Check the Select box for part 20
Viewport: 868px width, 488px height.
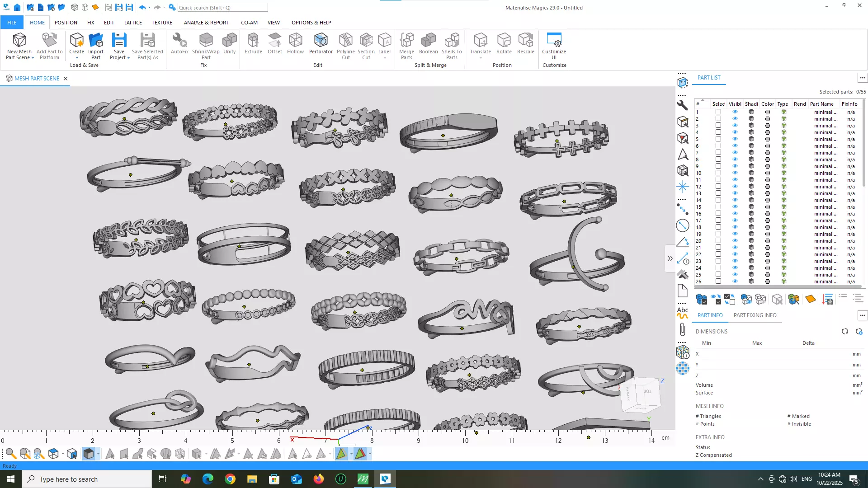(x=718, y=240)
